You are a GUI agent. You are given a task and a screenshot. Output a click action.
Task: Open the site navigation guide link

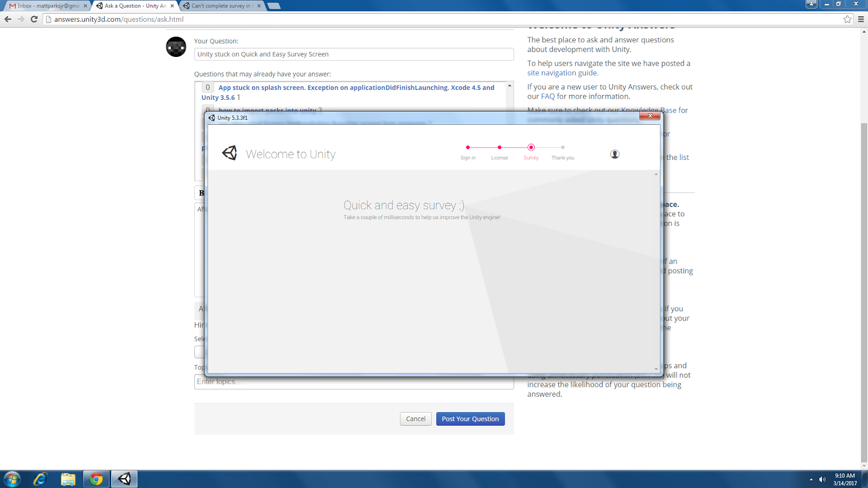(562, 73)
